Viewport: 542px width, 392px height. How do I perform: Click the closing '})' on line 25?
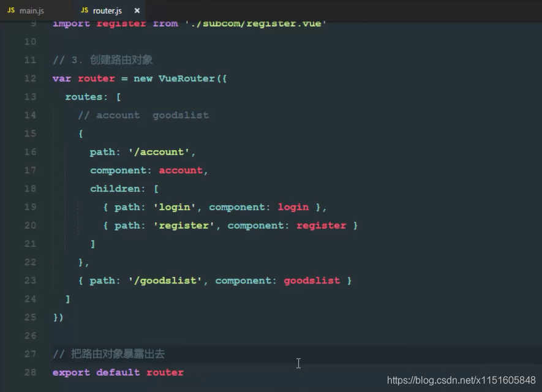58,317
